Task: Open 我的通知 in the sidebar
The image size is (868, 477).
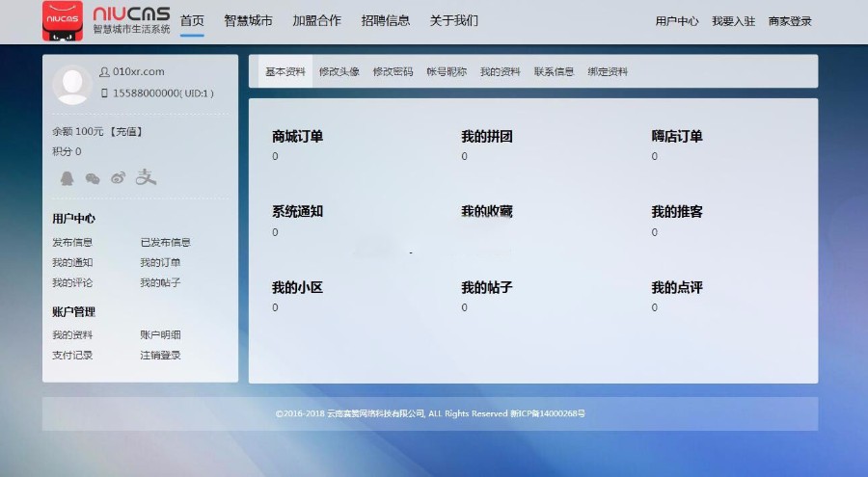Action: (x=72, y=262)
